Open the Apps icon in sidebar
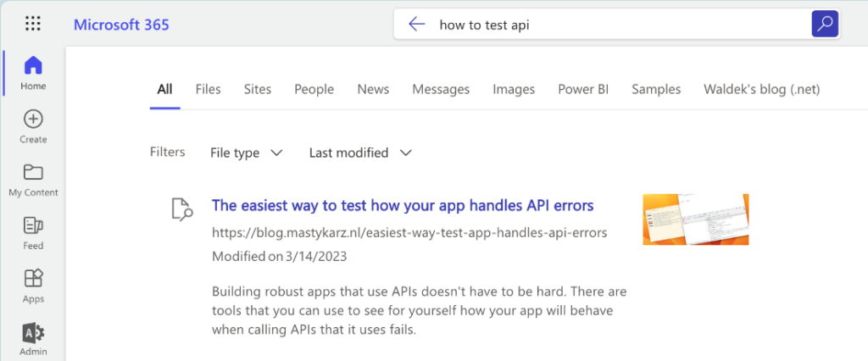Viewport: 868px width, 361px height. (33, 279)
